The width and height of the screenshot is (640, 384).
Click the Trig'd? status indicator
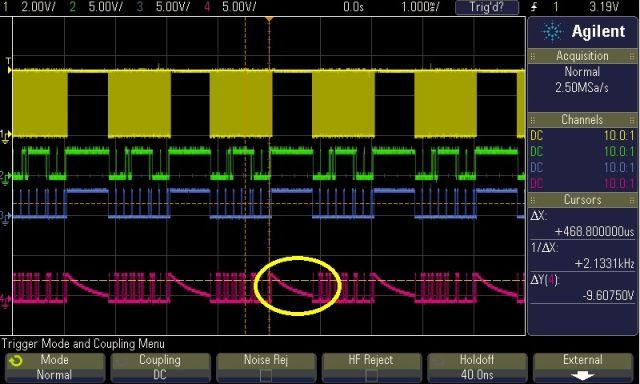[x=487, y=7]
